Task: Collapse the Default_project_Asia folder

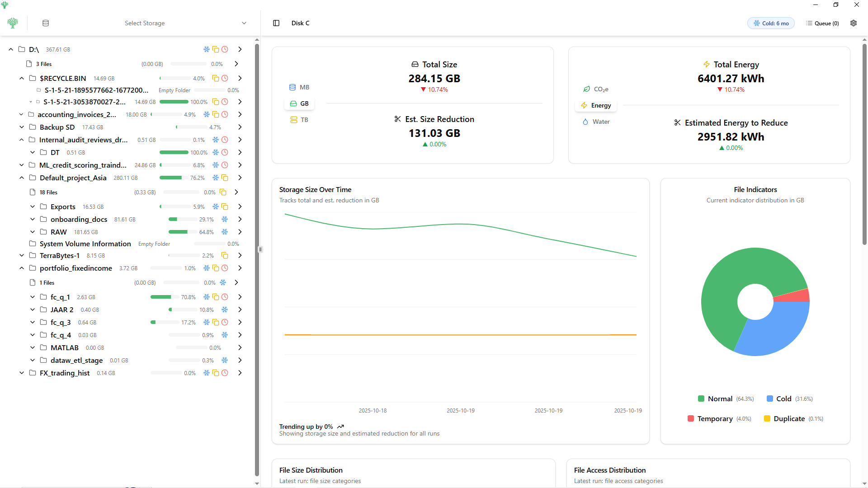Action: click(22, 178)
